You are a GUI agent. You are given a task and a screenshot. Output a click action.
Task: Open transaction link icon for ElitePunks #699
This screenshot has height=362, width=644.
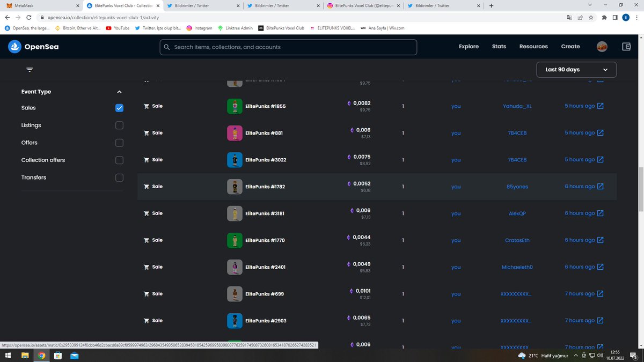[601, 294]
